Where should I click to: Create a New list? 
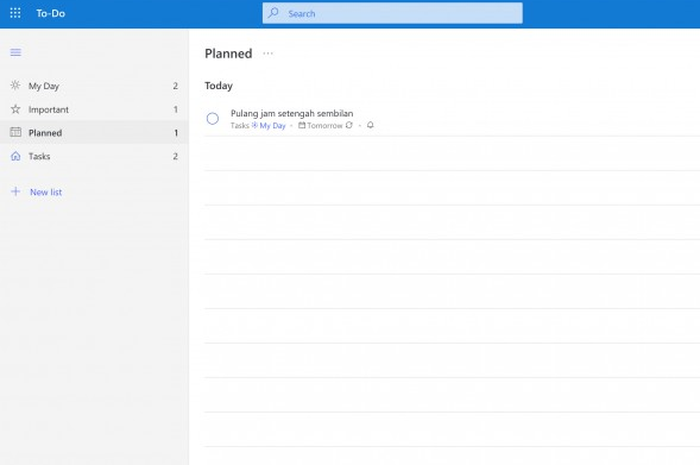coord(46,192)
